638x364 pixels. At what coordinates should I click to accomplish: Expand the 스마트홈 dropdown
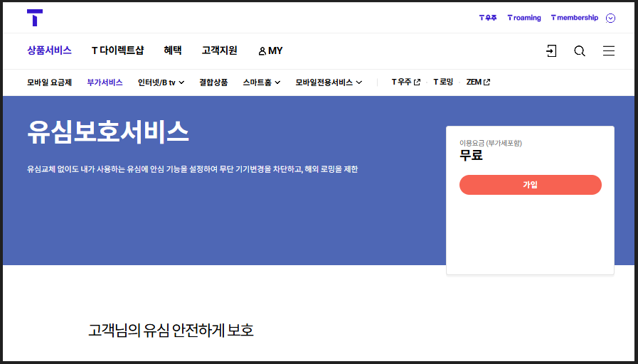tap(262, 82)
